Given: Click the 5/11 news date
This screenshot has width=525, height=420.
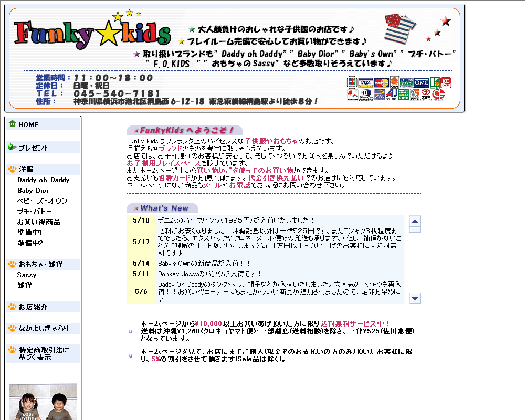Looking at the screenshot, I should (x=141, y=274).
